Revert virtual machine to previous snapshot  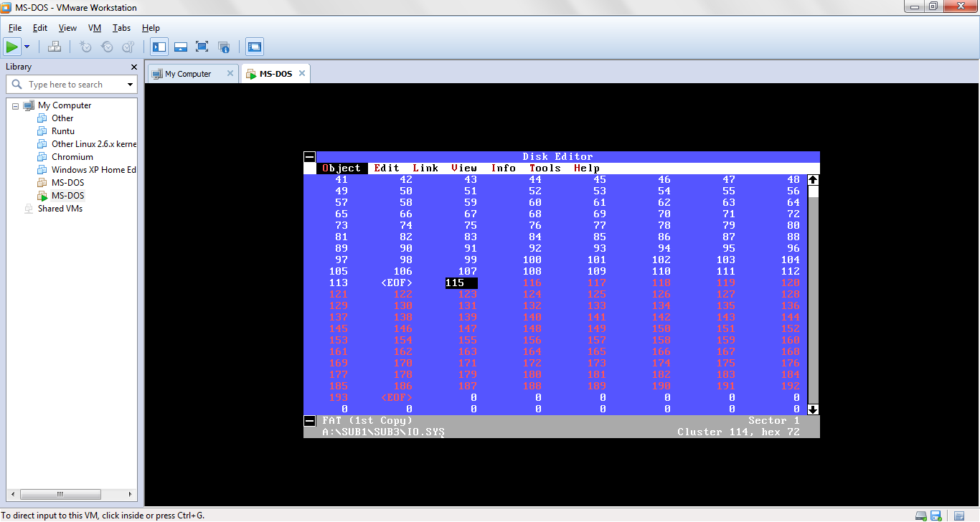(x=107, y=47)
